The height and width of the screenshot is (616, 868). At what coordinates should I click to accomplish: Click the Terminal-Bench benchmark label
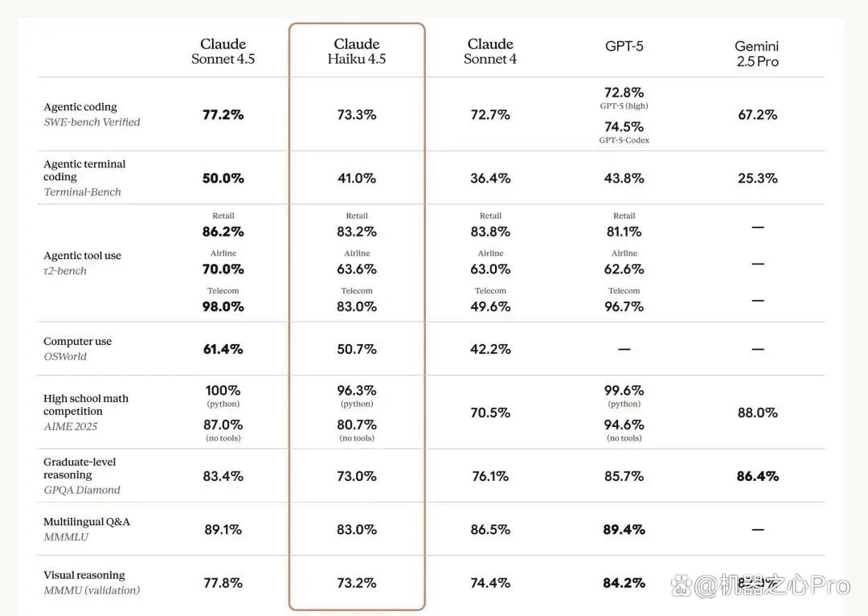point(82,191)
